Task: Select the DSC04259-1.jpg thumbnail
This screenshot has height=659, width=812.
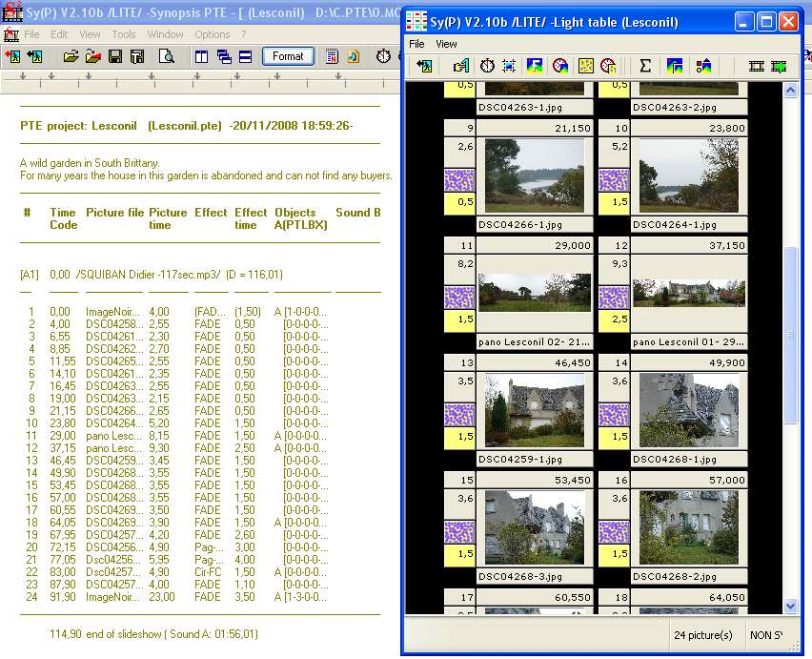Action: point(535,410)
